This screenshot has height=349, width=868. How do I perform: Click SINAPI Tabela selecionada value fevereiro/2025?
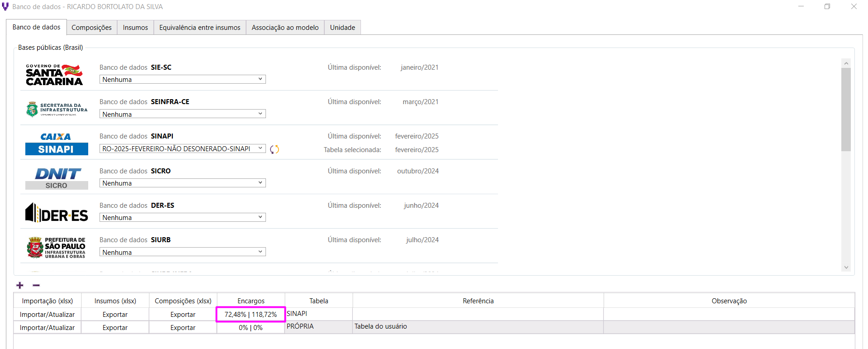coord(417,150)
